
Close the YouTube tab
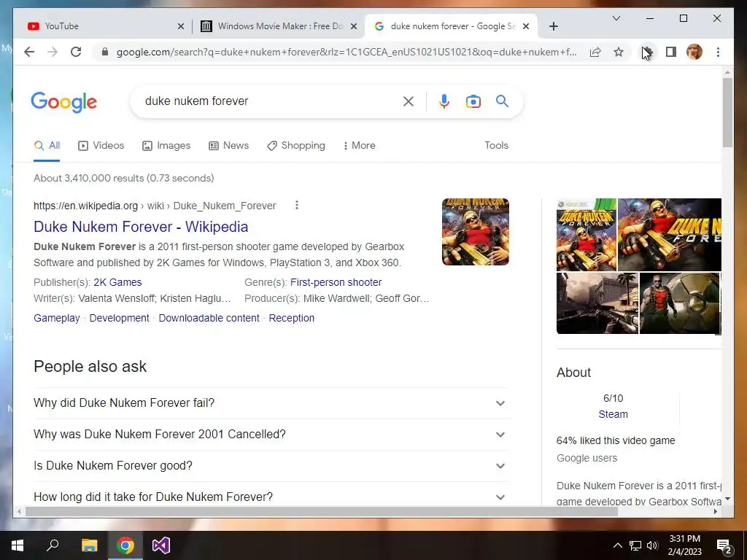click(181, 26)
